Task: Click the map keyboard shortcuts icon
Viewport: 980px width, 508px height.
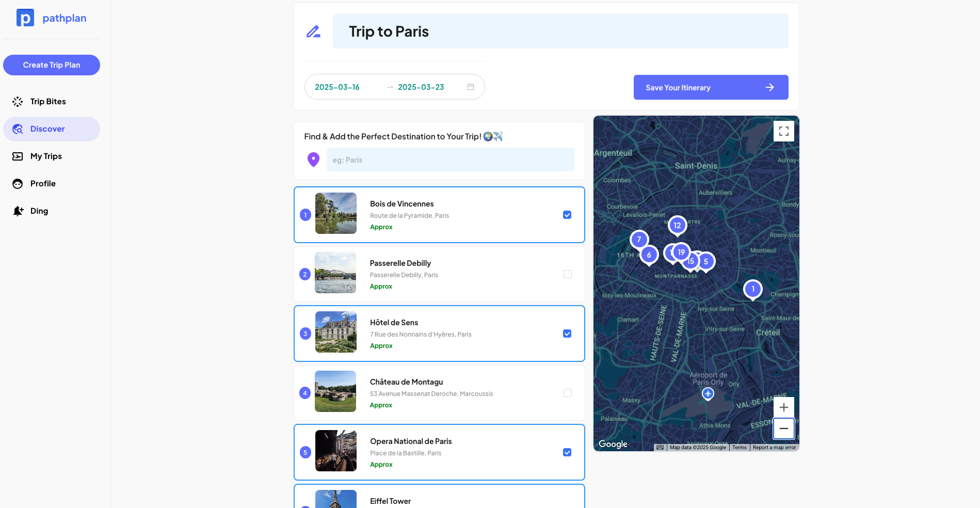Action: (660, 448)
